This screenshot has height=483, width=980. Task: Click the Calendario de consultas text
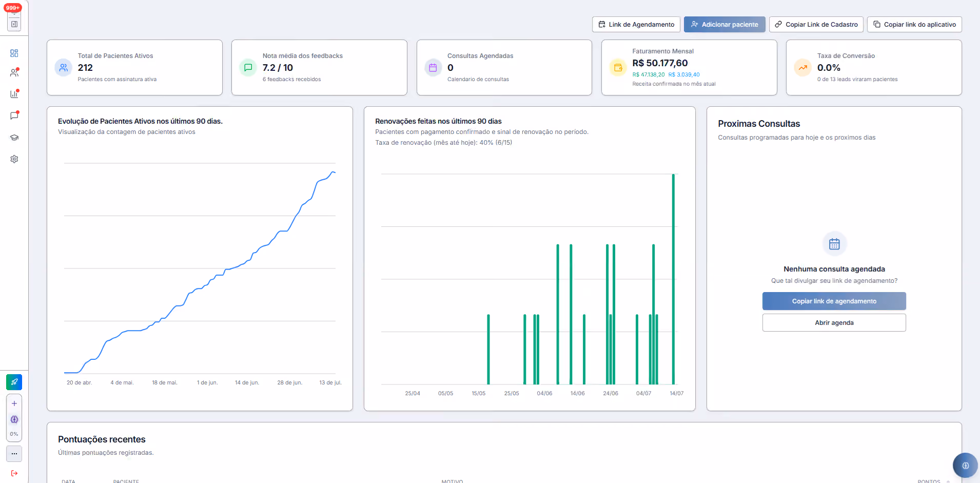478,80
